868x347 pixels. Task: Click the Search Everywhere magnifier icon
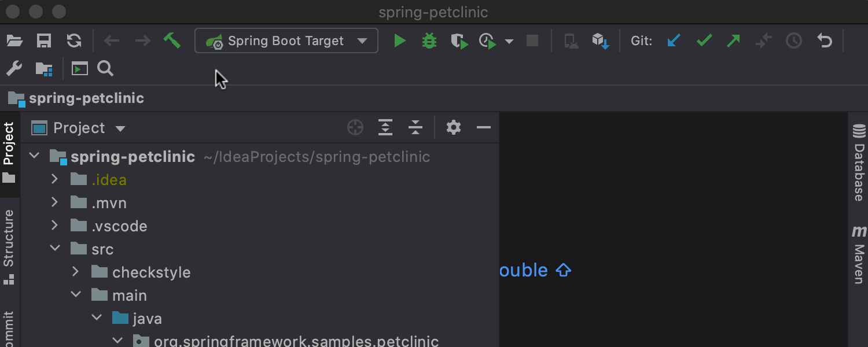coord(105,69)
